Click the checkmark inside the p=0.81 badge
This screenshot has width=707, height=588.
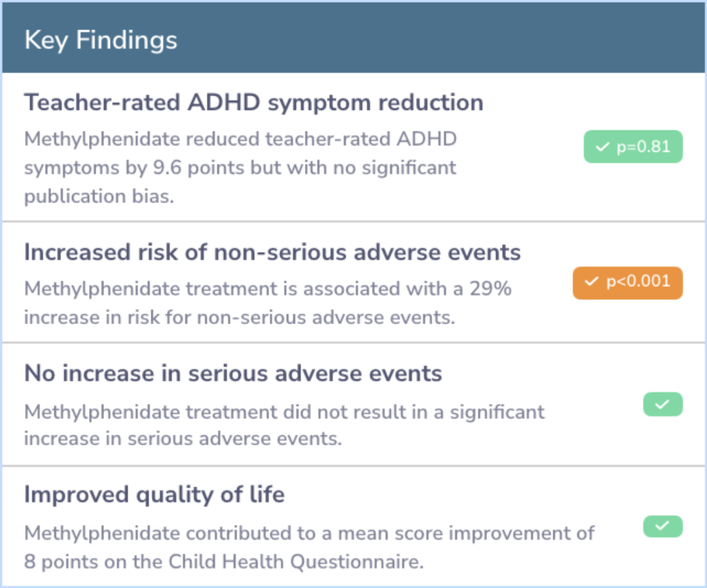[x=602, y=147]
